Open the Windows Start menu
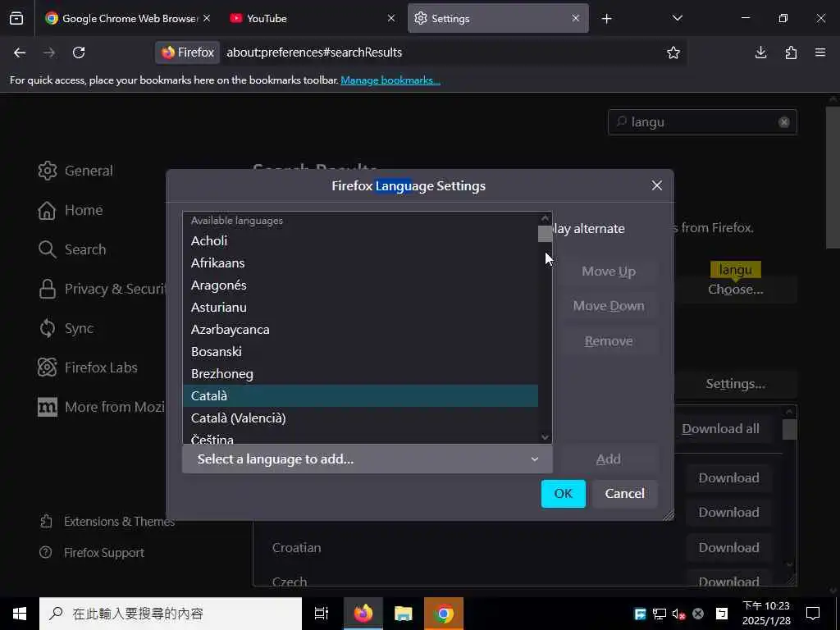 click(20, 614)
